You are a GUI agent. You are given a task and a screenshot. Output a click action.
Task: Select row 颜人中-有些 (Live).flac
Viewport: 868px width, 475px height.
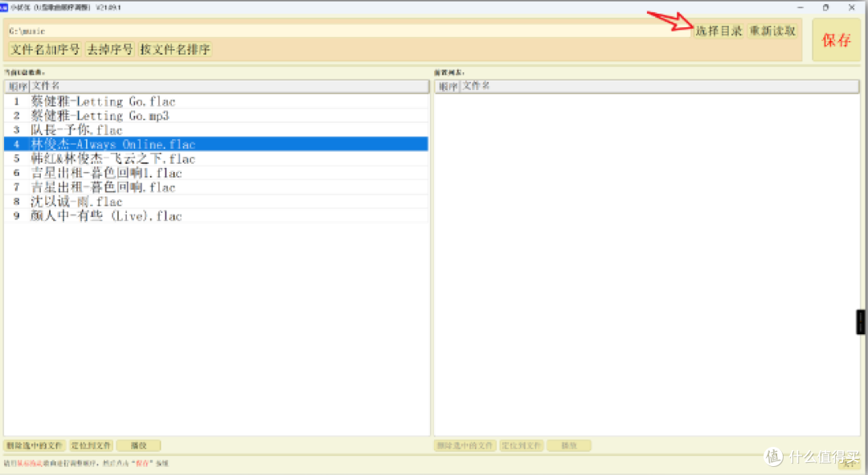point(216,216)
